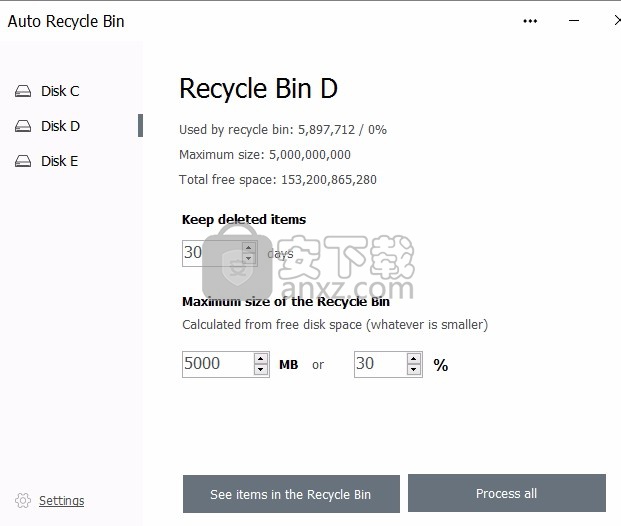This screenshot has width=621, height=526.
Task: Decrease the maximum size percent value
Action: tap(413, 370)
